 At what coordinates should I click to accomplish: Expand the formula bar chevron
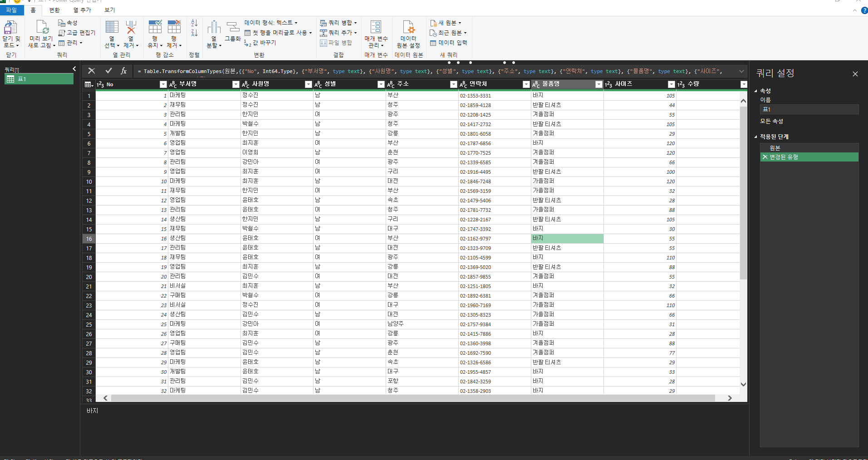[741, 71]
